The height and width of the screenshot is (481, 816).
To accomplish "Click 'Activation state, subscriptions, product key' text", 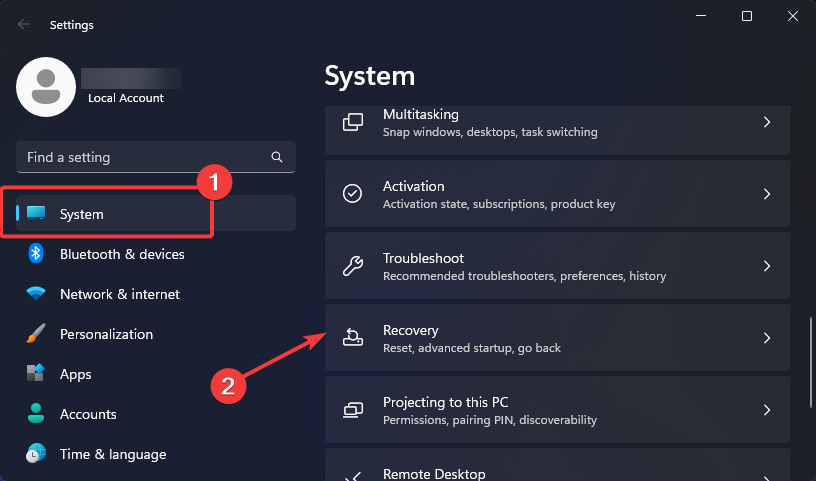I will pos(499,204).
